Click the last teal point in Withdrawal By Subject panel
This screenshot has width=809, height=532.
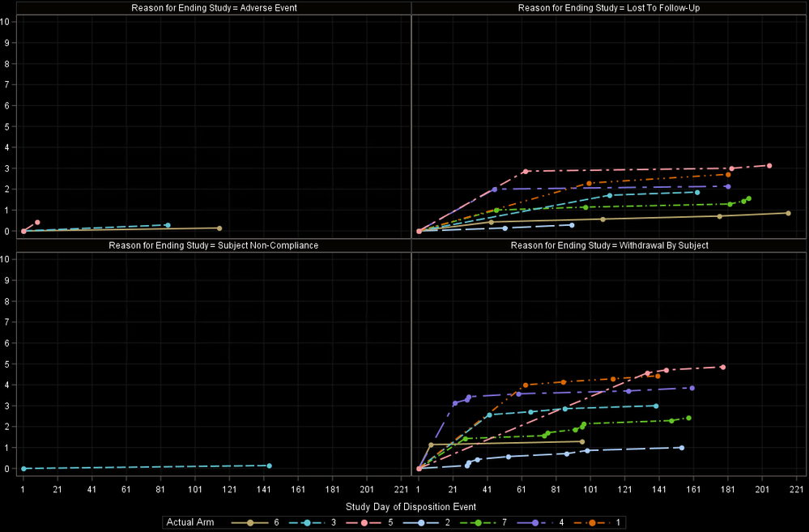click(656, 406)
